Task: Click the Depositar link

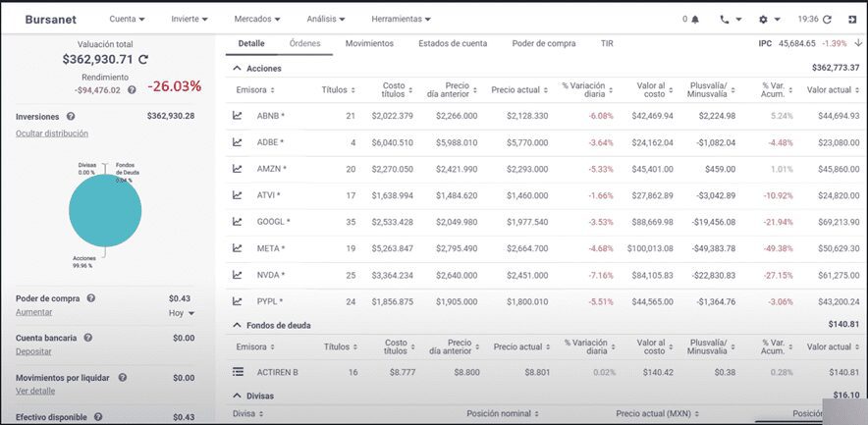Action: tap(33, 350)
